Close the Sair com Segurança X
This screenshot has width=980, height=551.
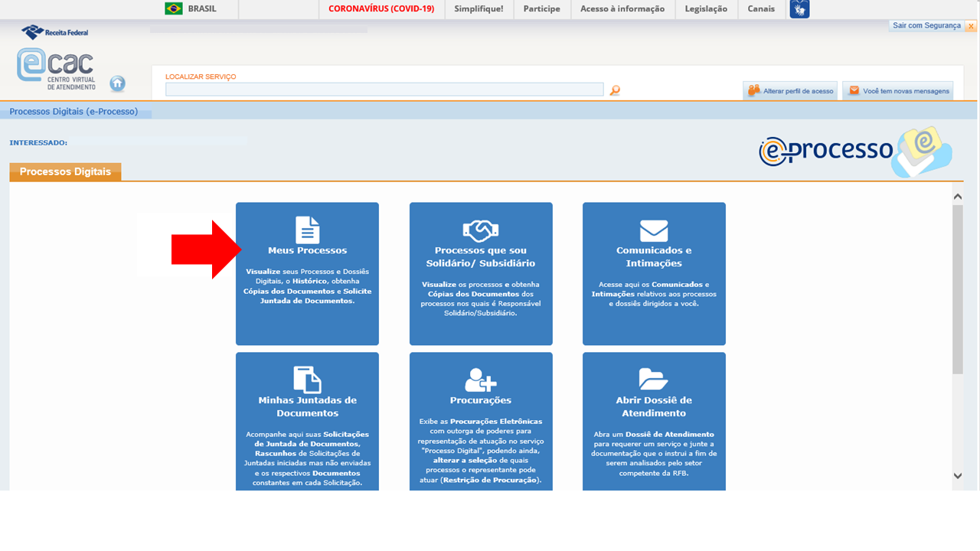(971, 26)
